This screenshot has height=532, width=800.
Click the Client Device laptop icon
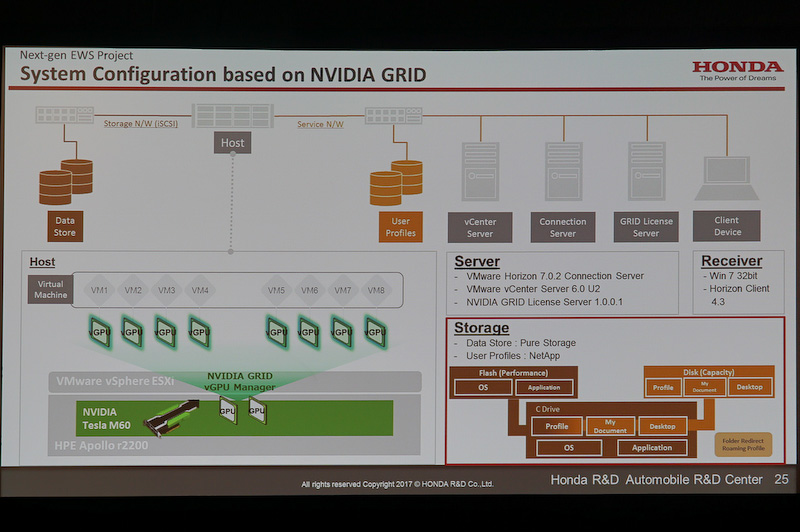coord(727,178)
